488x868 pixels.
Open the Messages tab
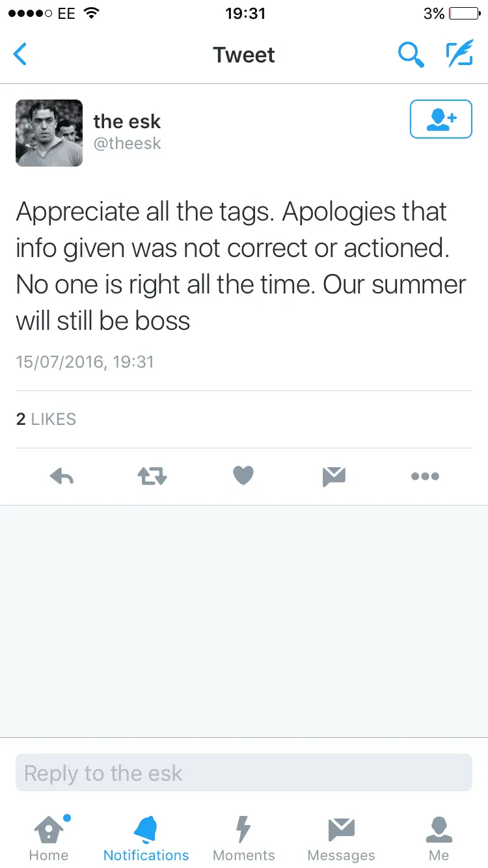(342, 838)
